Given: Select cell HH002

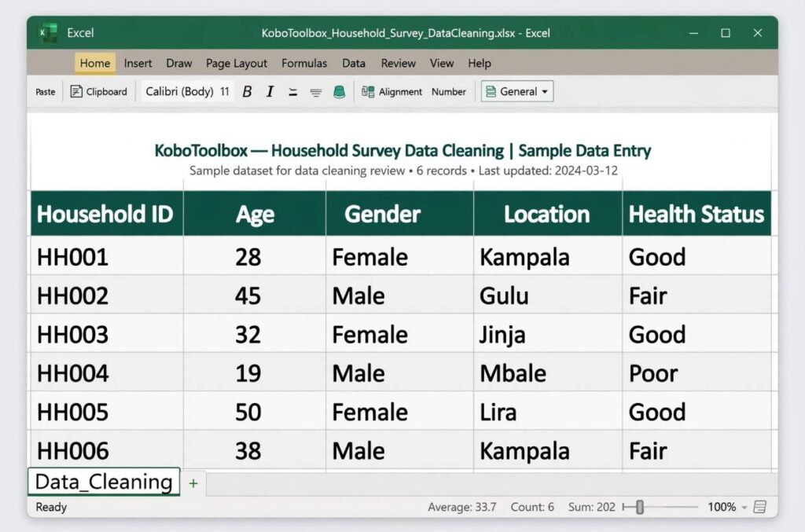Looking at the screenshot, I should click(x=107, y=295).
